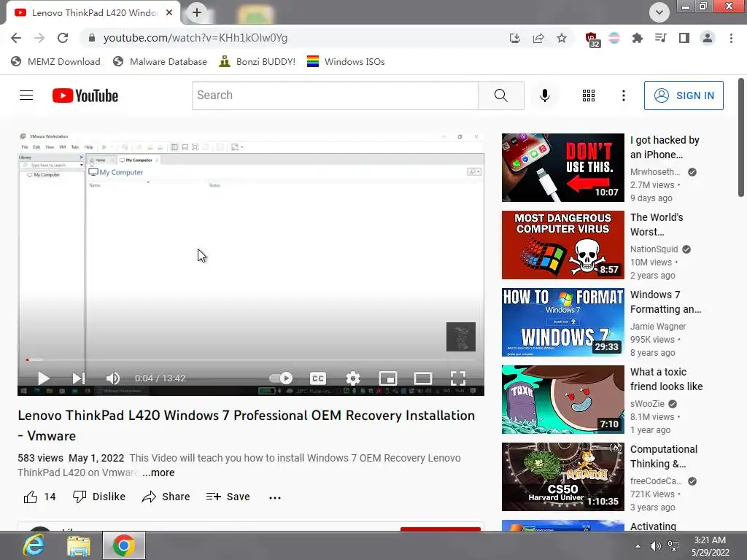Focus the YouTube Search field

click(x=335, y=96)
